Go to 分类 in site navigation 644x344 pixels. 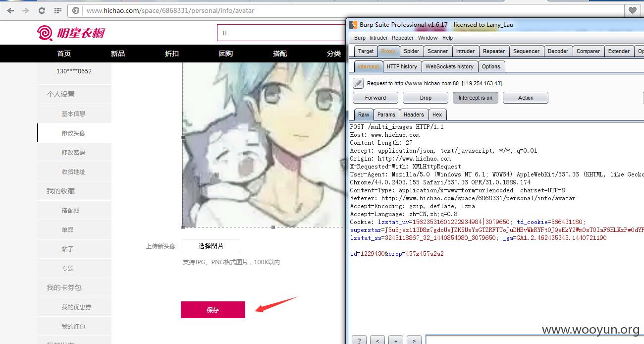[x=334, y=54]
